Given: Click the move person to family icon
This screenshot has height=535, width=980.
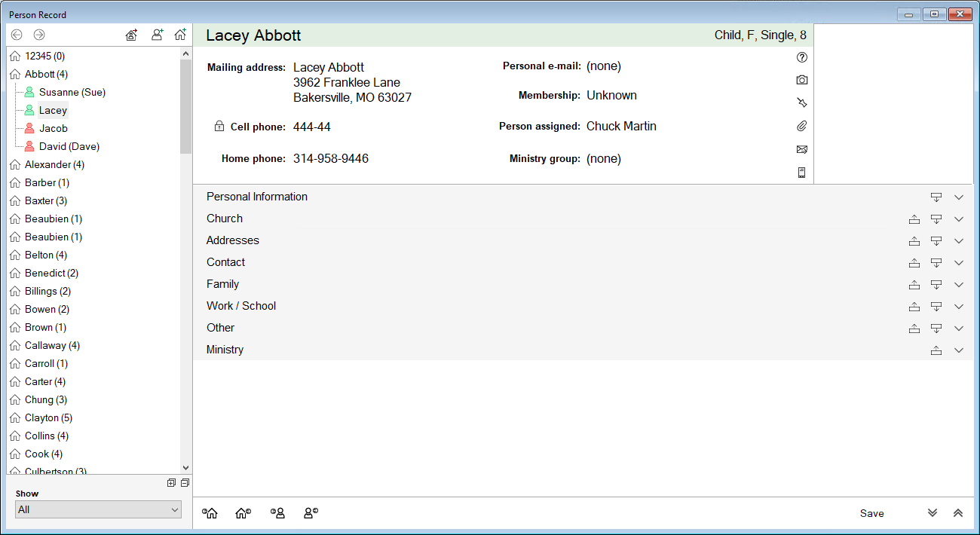Looking at the screenshot, I should pos(131,35).
